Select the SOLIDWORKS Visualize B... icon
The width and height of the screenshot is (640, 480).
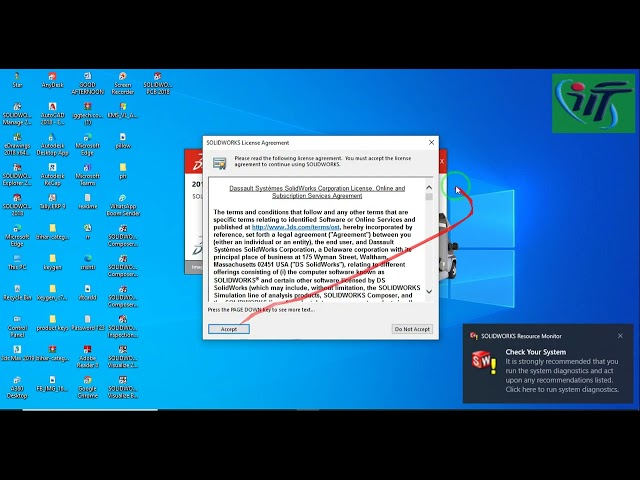(122, 387)
